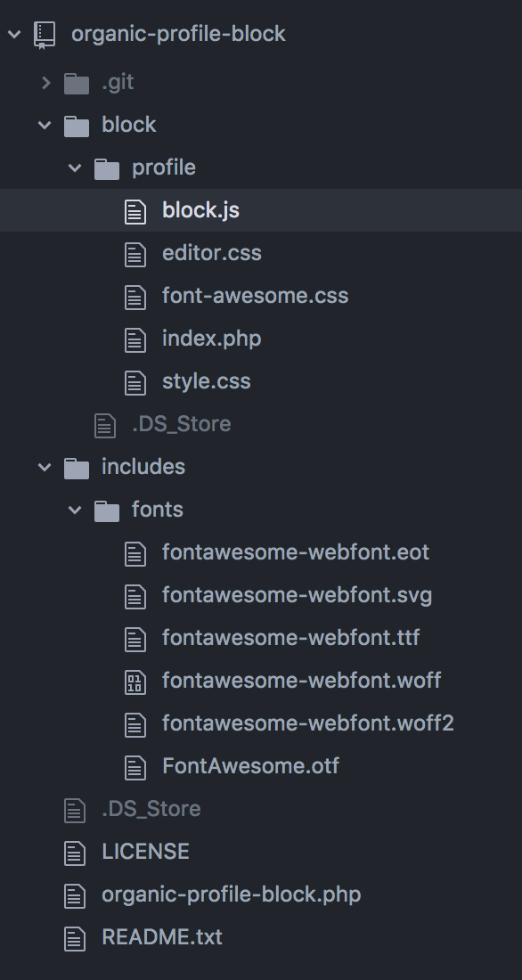Click the includes folder icon

click(77, 468)
